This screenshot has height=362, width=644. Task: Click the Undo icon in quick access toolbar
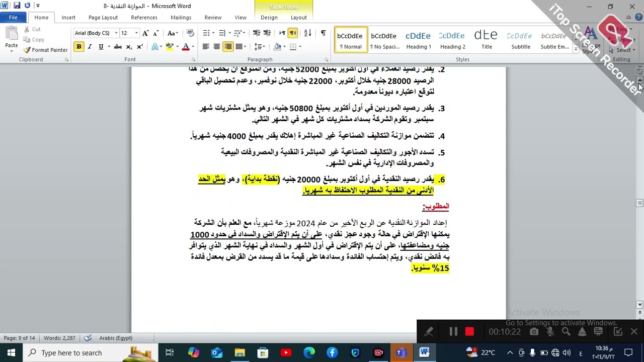tap(27, 6)
